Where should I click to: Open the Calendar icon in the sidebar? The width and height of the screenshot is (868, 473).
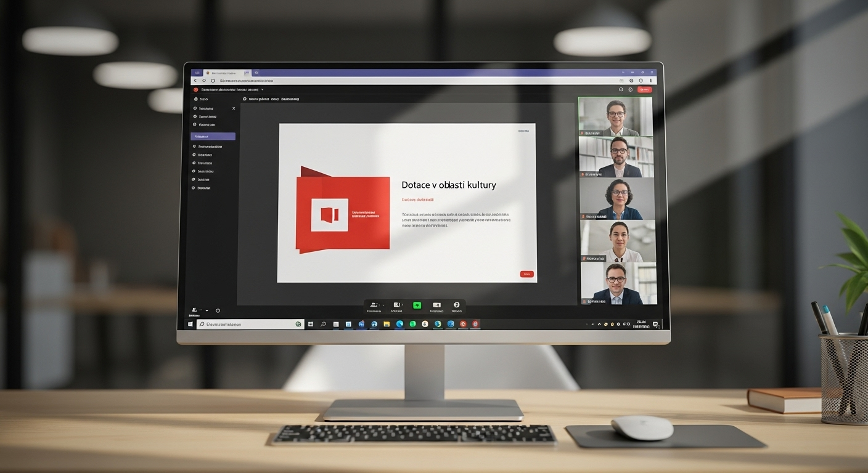(195, 124)
